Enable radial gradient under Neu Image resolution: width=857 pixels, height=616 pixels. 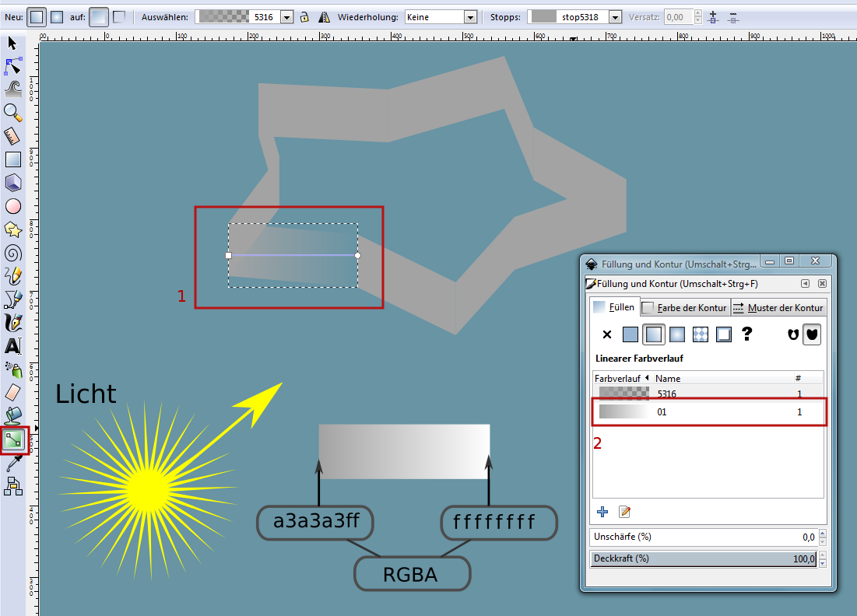coord(57,16)
